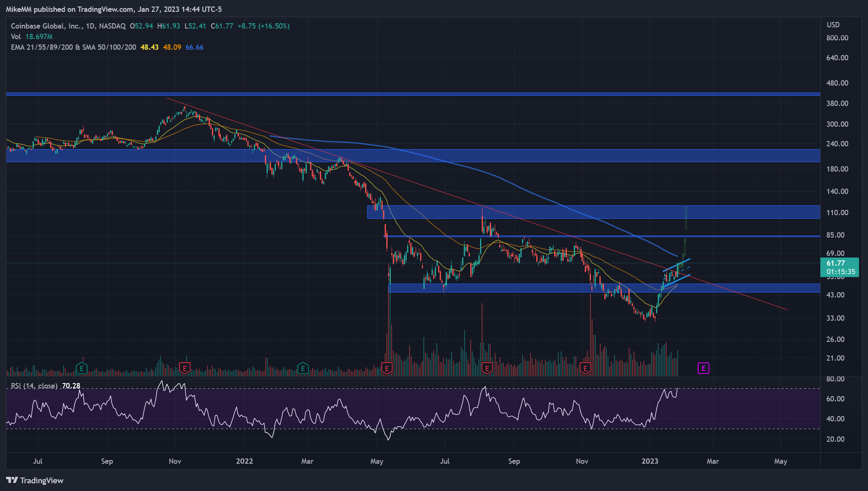Click the volume value 18.697M

click(x=39, y=37)
